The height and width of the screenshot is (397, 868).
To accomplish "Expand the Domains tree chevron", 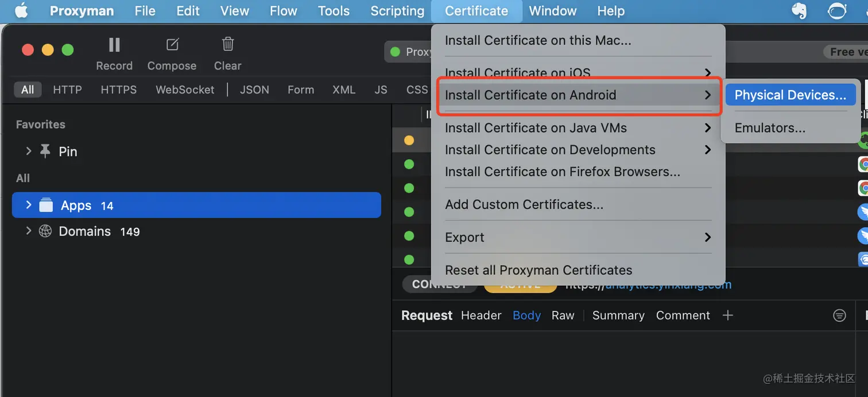I will (x=28, y=231).
